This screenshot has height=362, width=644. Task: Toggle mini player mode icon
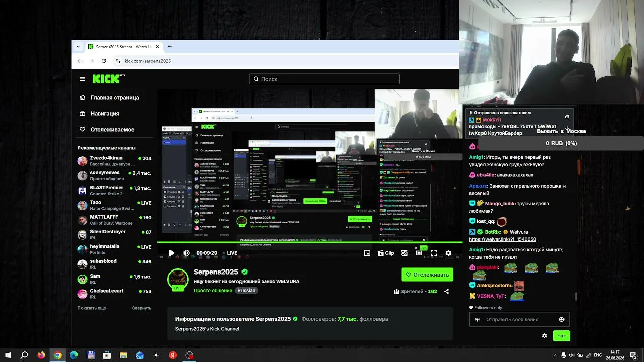(x=367, y=253)
